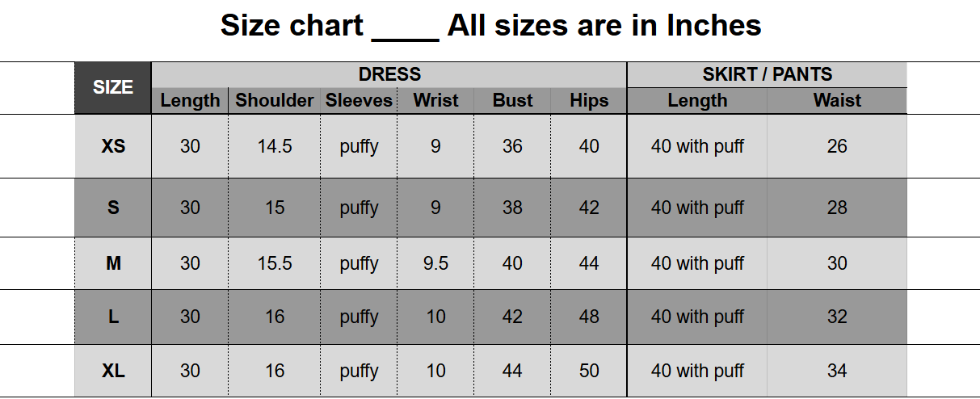
Task: Click the DRESS group header
Action: (x=389, y=74)
